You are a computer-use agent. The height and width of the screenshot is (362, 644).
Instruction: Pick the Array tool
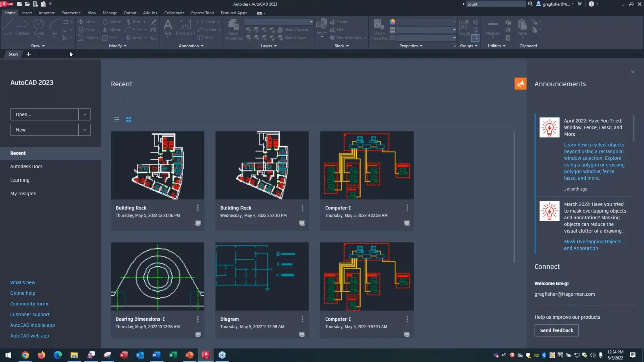(133, 38)
